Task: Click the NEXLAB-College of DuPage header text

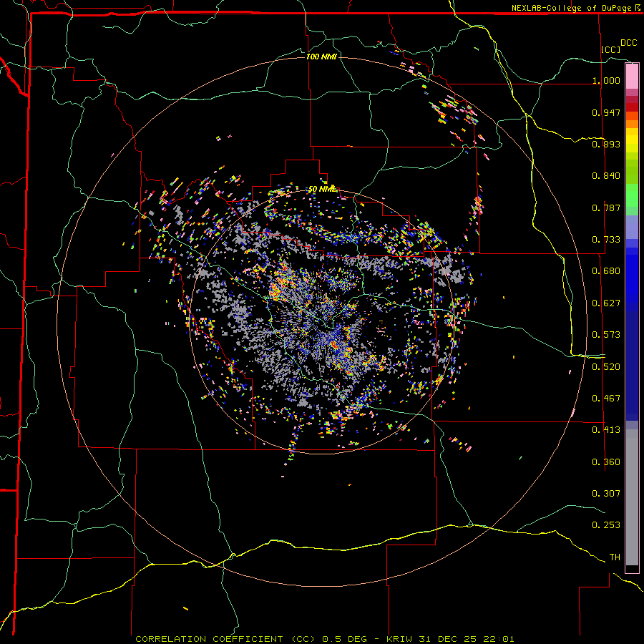Action: [571, 8]
